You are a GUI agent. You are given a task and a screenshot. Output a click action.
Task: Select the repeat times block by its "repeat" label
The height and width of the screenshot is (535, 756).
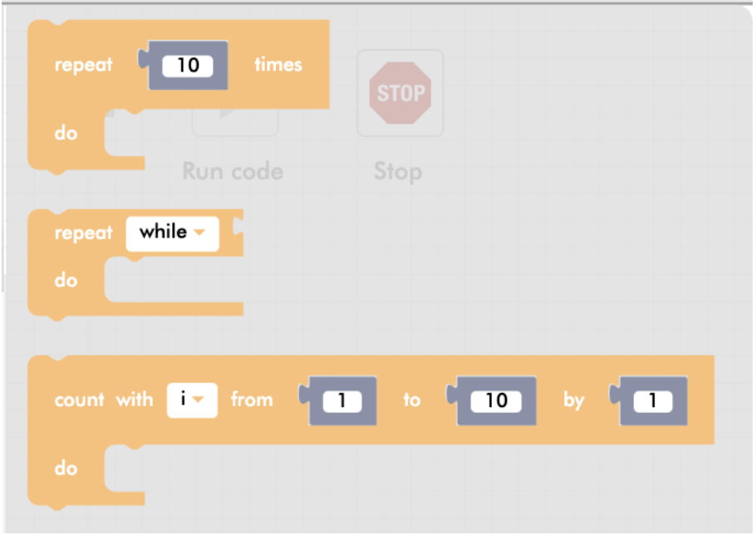[x=83, y=65]
